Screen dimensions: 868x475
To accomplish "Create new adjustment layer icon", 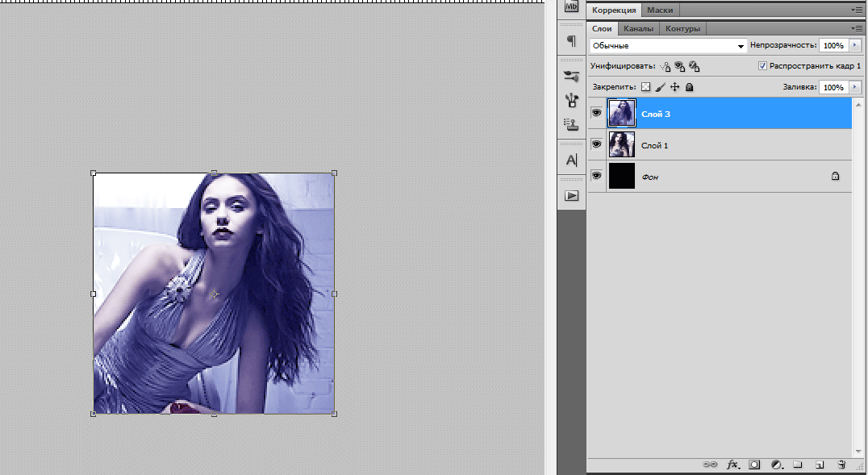I will pyautogui.click(x=776, y=465).
